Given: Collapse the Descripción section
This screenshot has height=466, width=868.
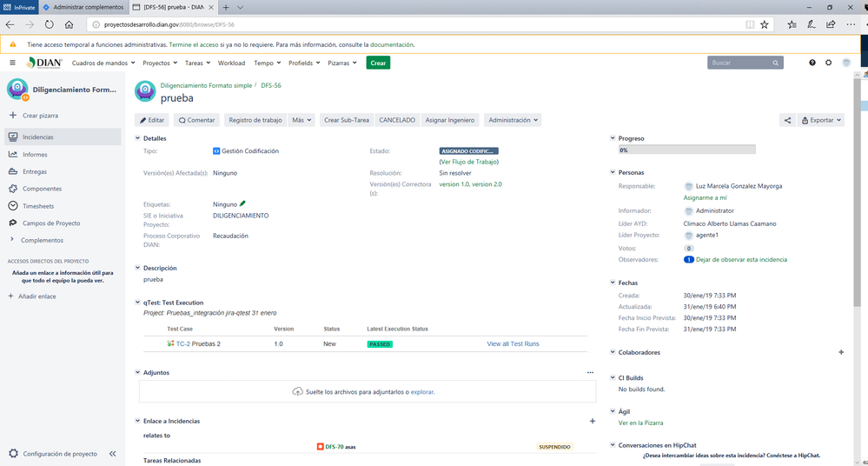Looking at the screenshot, I should (137, 268).
